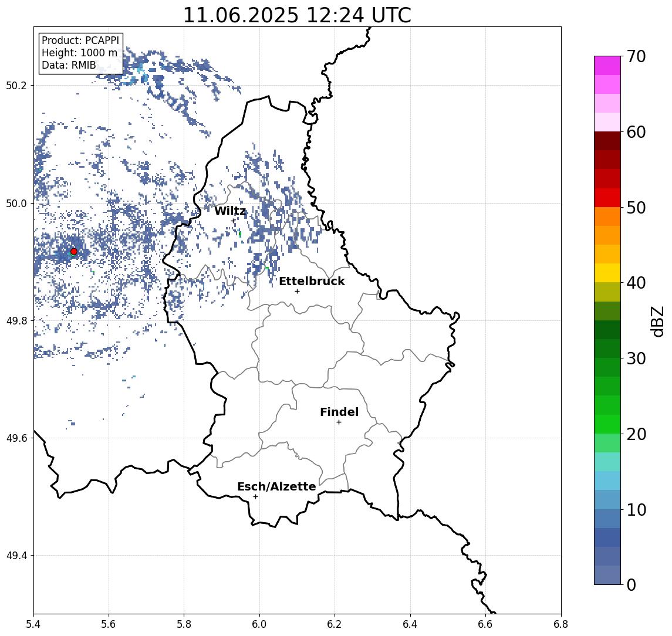This screenshot has height=636, width=672.
Task: Click the longitude tick label 5.8
Action: pos(184,624)
